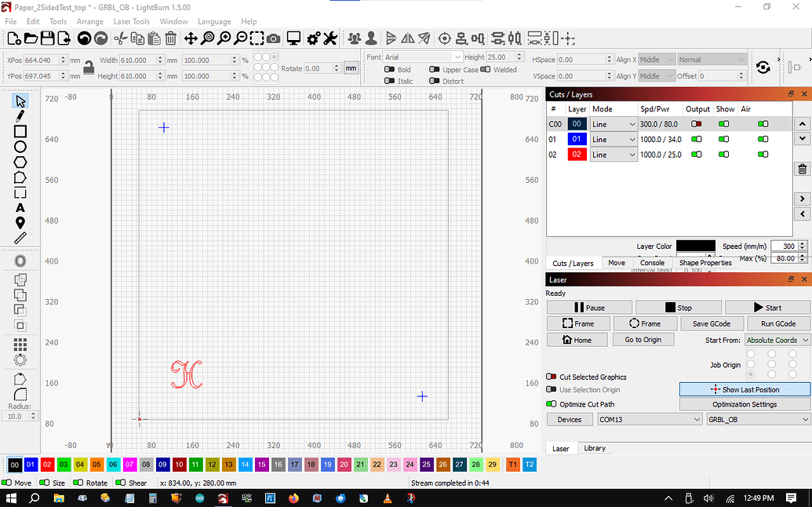Toggle Rotate switch in status bar
This screenshot has height=507, width=812.
pos(78,482)
